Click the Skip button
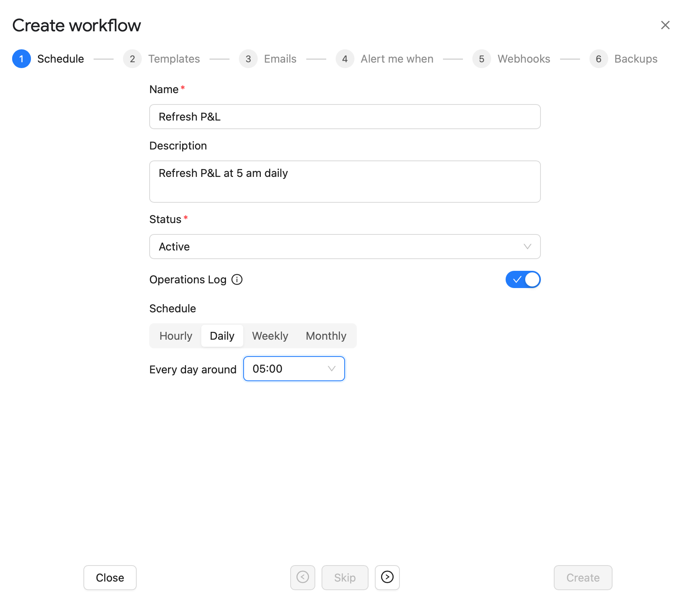This screenshot has height=616, width=694. tap(345, 578)
